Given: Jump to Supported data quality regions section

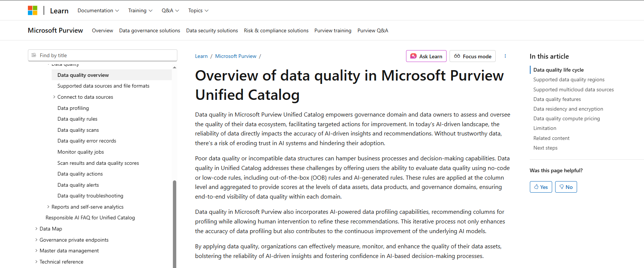Looking at the screenshot, I should coord(569,79).
